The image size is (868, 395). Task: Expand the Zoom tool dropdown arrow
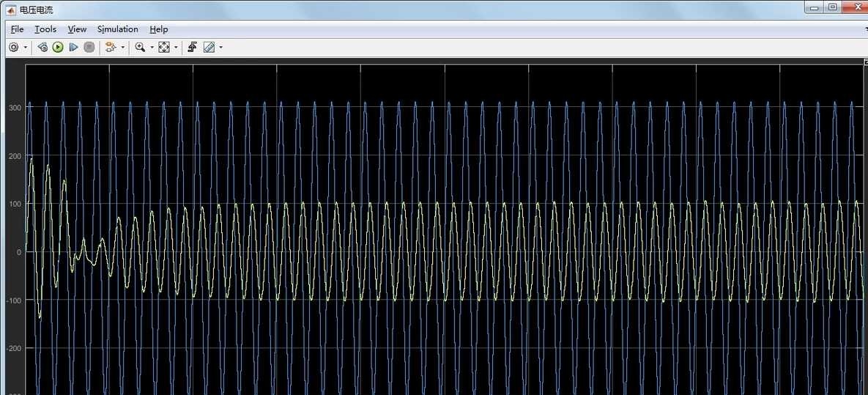tap(152, 48)
